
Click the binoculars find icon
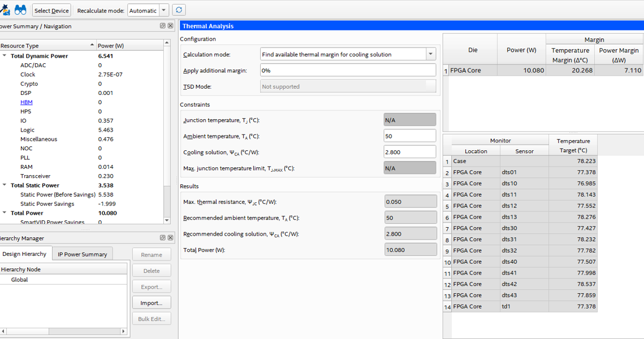point(20,10)
